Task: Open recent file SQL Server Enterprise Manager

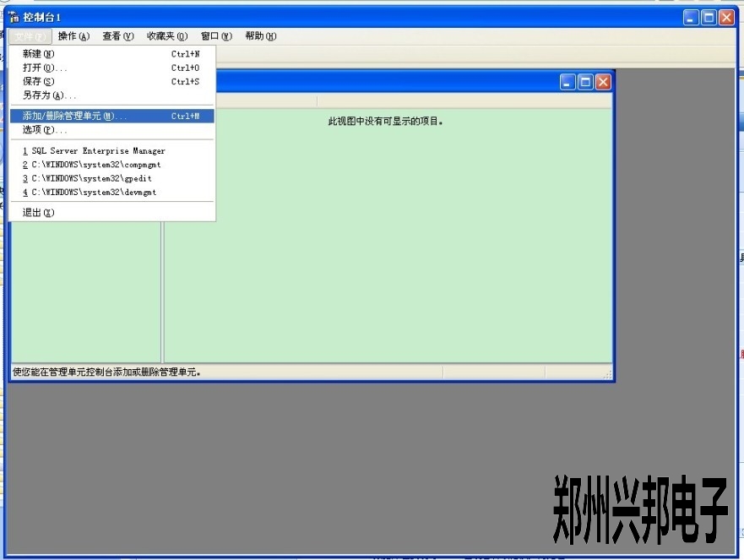Action: point(94,151)
